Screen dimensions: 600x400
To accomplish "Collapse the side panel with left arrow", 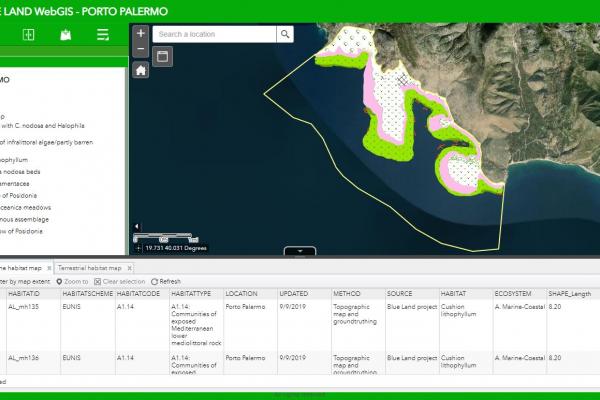I will point(137,227).
